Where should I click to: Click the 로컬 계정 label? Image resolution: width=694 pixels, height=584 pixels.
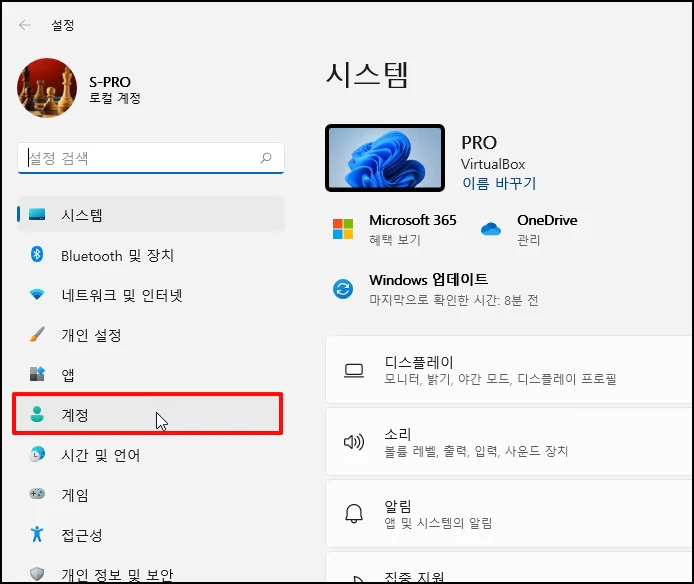tap(115, 98)
